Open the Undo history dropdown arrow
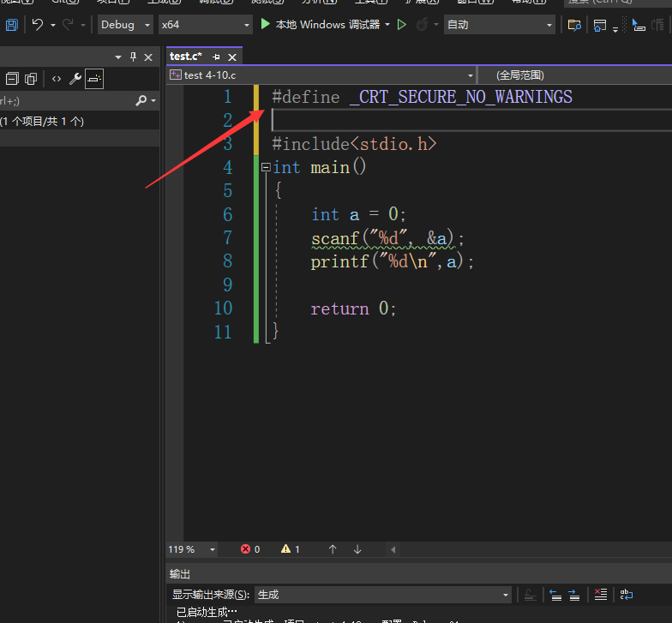The width and height of the screenshot is (672, 623). point(53,26)
